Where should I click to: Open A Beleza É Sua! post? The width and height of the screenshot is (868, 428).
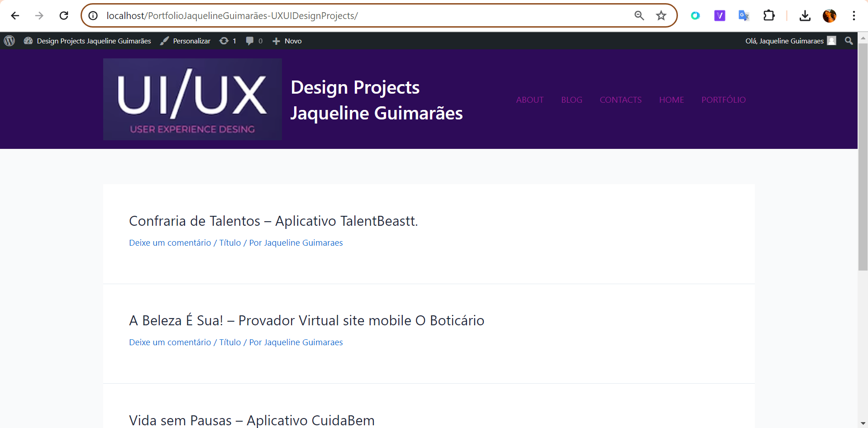[306, 320]
